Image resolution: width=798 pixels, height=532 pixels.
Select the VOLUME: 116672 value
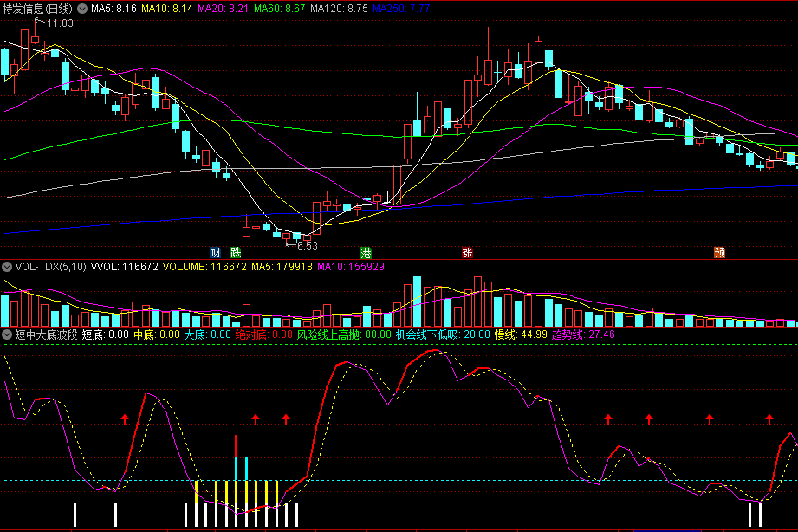[204, 267]
